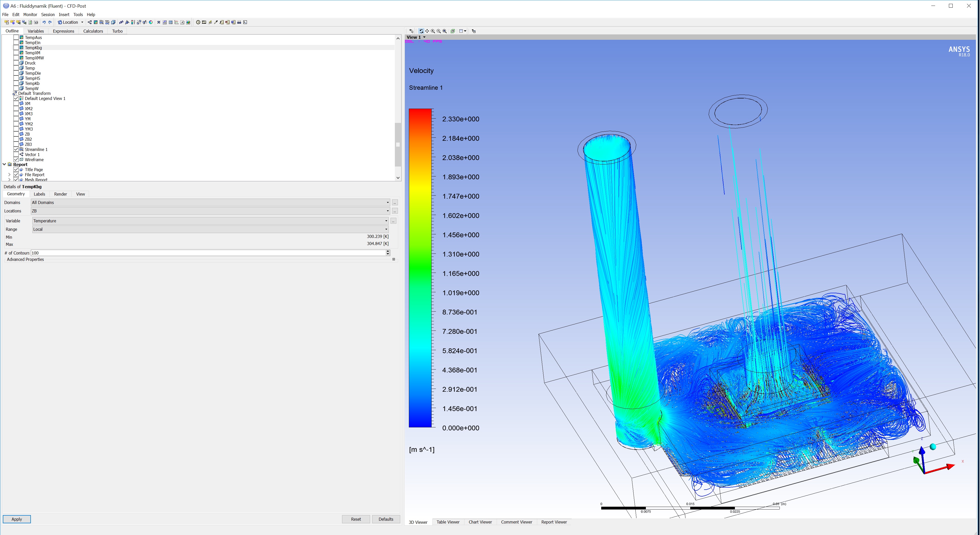Screen dimensions: 980x535
Task: Click the Undo arrow icon
Action: [44, 22]
